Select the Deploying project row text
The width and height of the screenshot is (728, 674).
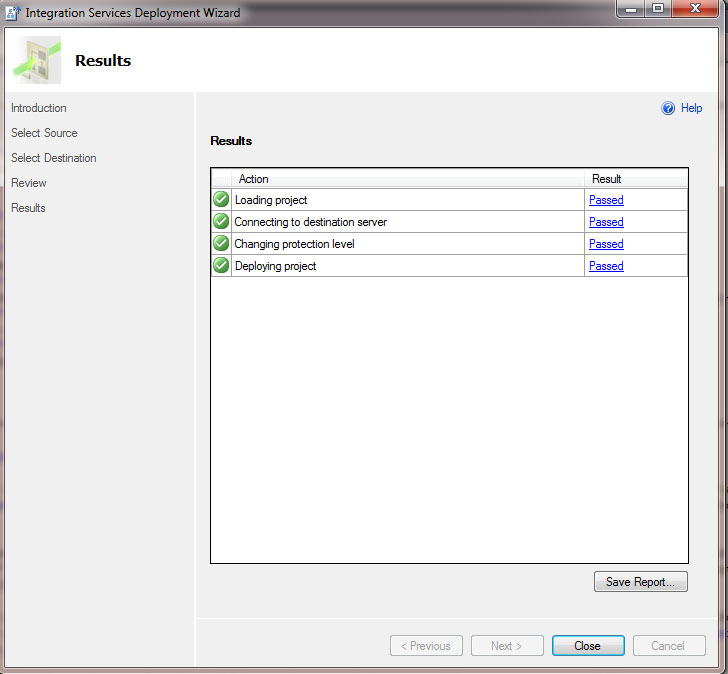275,266
